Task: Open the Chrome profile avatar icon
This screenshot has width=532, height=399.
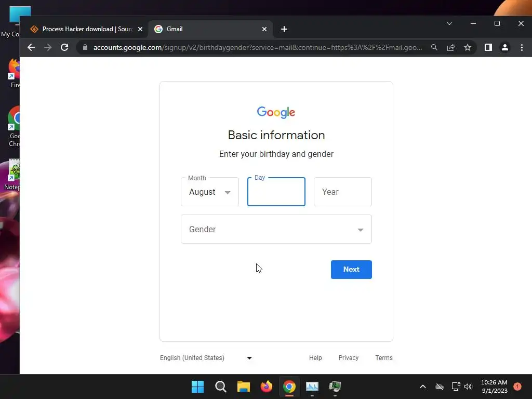Action: click(505, 47)
